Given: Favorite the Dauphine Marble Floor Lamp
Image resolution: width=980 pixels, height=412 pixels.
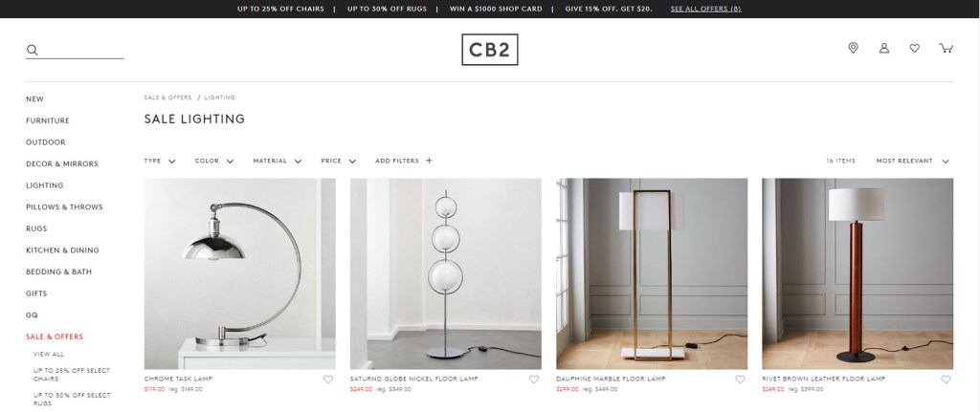Looking at the screenshot, I should click(740, 379).
